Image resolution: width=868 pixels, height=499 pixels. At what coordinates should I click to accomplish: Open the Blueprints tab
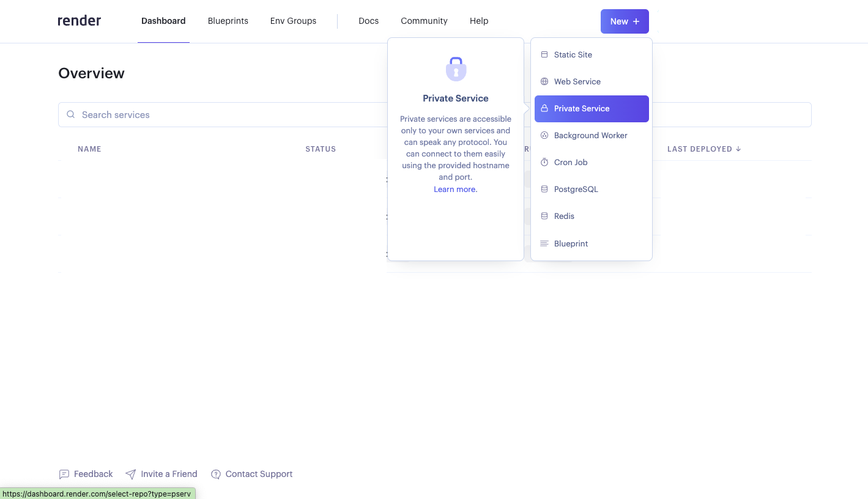(228, 21)
